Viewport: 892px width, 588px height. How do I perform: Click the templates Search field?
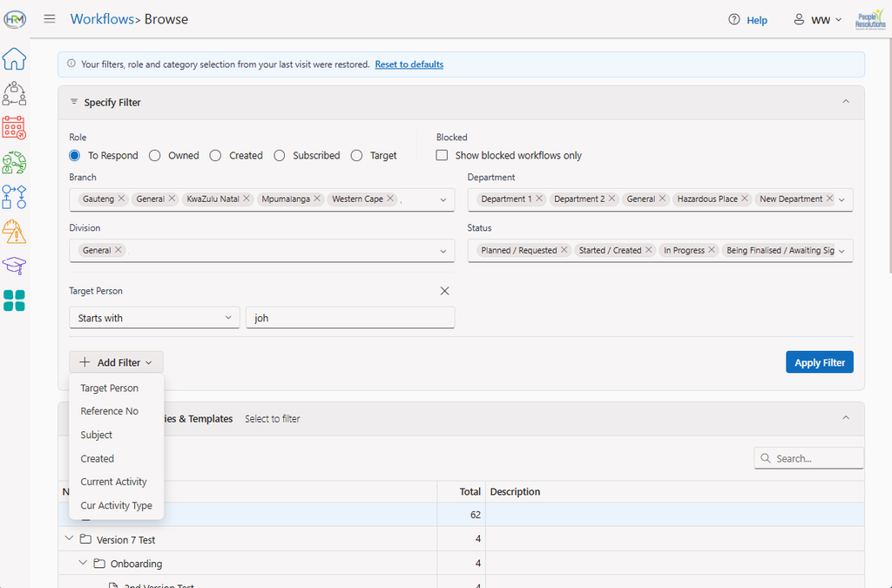[808, 458]
